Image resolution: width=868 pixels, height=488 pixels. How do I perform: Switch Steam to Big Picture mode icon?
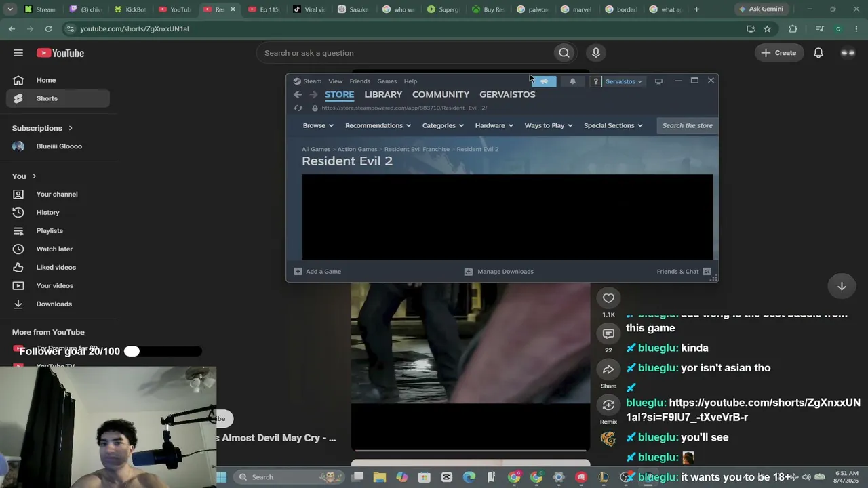(658, 81)
